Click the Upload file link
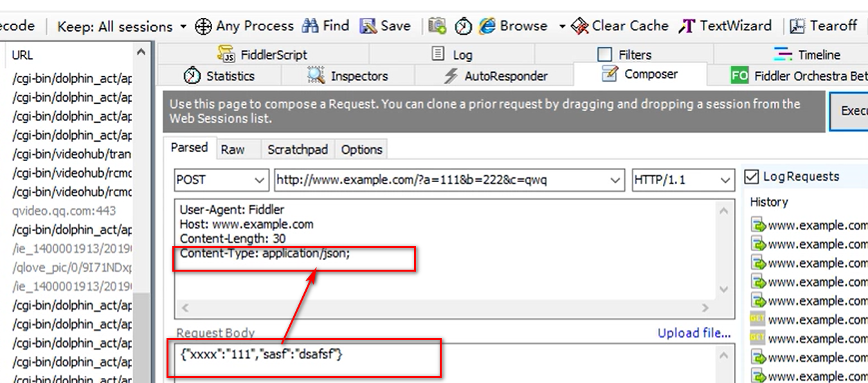868x383 pixels. point(694,333)
